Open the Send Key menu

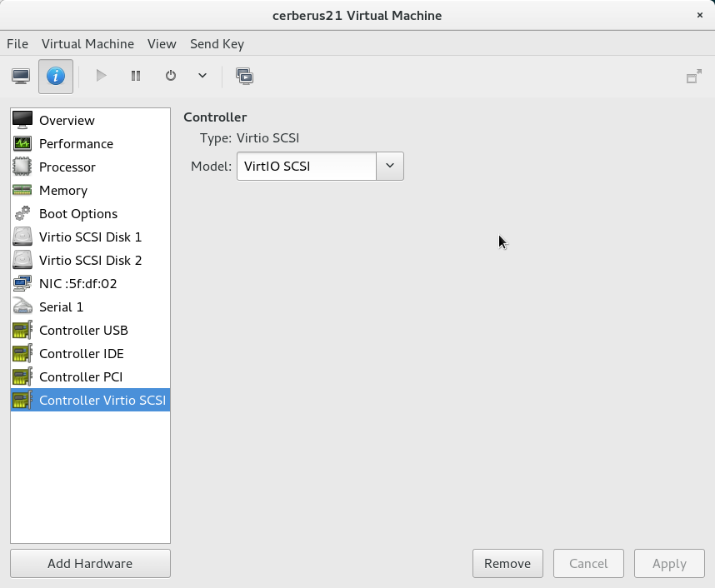point(217,43)
